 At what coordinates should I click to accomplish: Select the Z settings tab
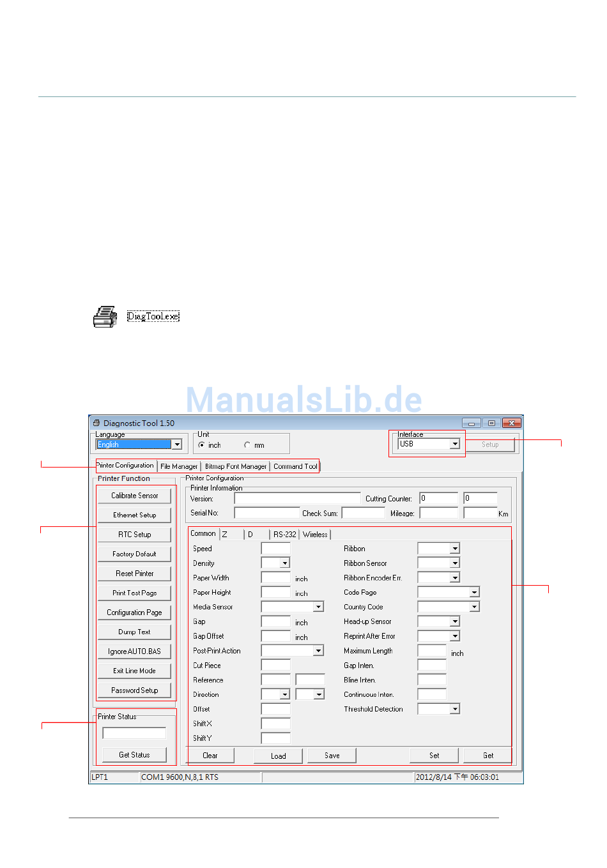pyautogui.click(x=232, y=535)
